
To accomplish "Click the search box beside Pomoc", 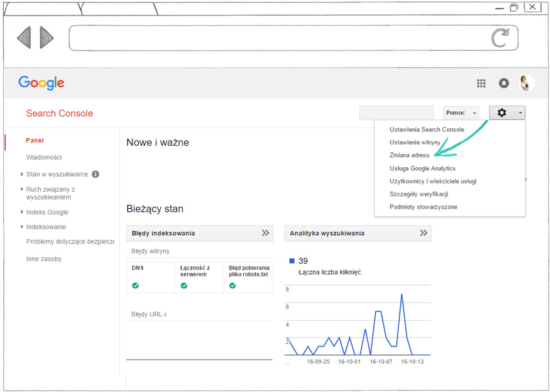I will (x=396, y=113).
